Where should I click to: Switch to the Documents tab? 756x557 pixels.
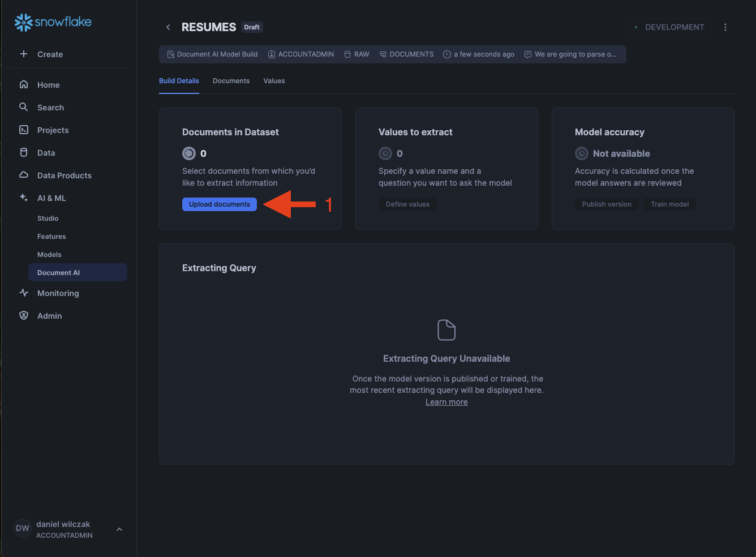231,81
